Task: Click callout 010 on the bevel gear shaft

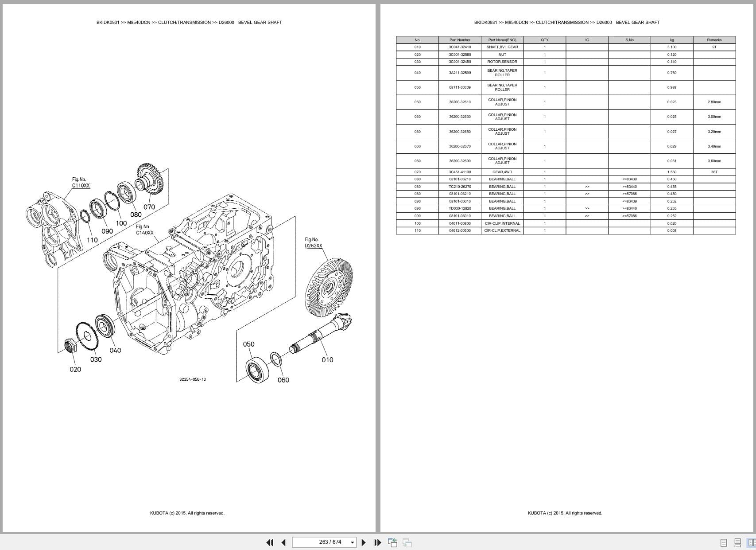Action: tap(327, 360)
